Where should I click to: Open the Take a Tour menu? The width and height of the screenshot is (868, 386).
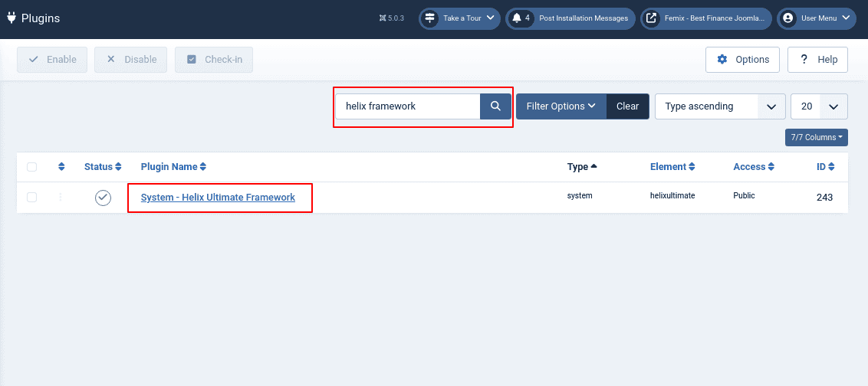pyautogui.click(x=459, y=18)
